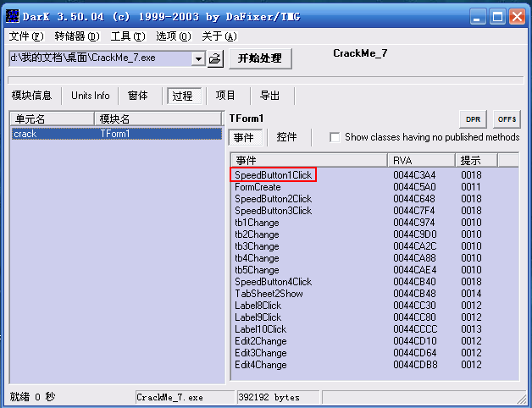Select the SpeedButton1Click event
Image resolution: width=532 pixels, height=408 pixels.
273,175
